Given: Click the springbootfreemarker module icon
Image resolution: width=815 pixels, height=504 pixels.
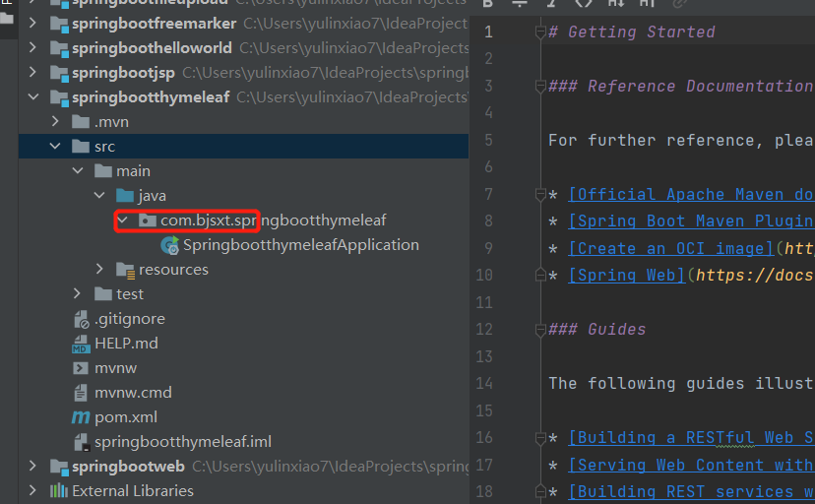Looking at the screenshot, I should click(x=59, y=24).
